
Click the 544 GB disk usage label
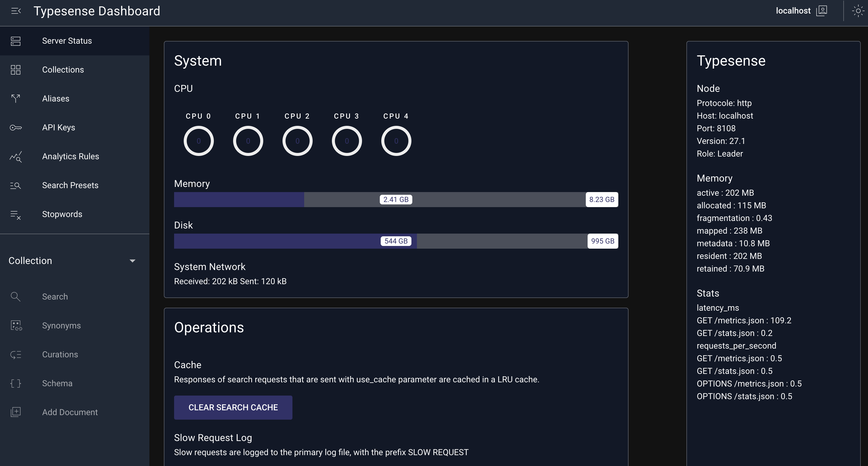(396, 241)
